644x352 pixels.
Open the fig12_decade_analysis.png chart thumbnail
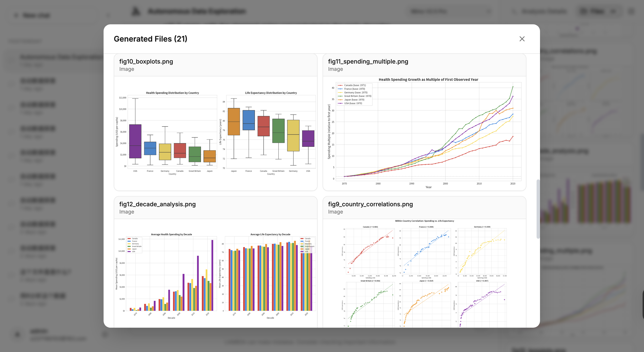click(x=215, y=273)
